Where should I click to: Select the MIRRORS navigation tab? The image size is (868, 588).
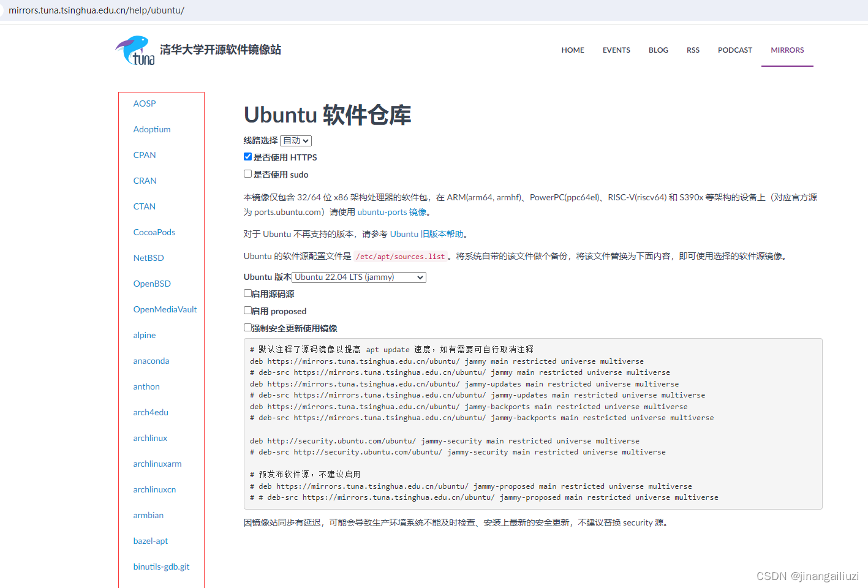tap(787, 50)
